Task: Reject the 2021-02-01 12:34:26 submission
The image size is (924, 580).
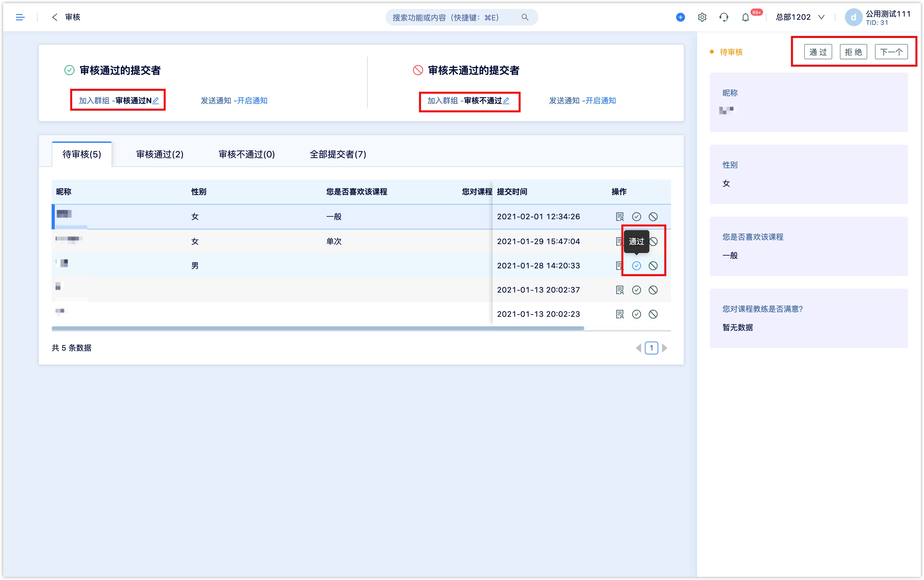Action: pyautogui.click(x=653, y=217)
